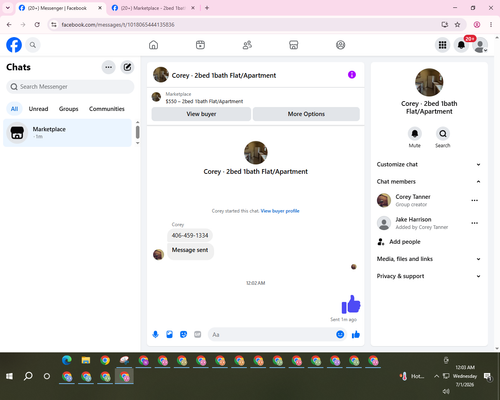The image size is (500, 400).
Task: Select the Groups chats filter
Action: [68, 109]
